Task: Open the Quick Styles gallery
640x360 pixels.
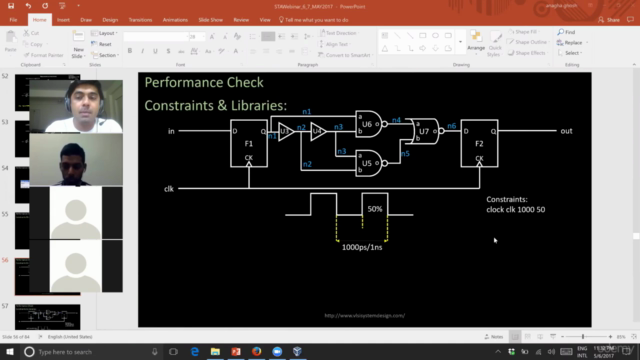Action: click(495, 44)
